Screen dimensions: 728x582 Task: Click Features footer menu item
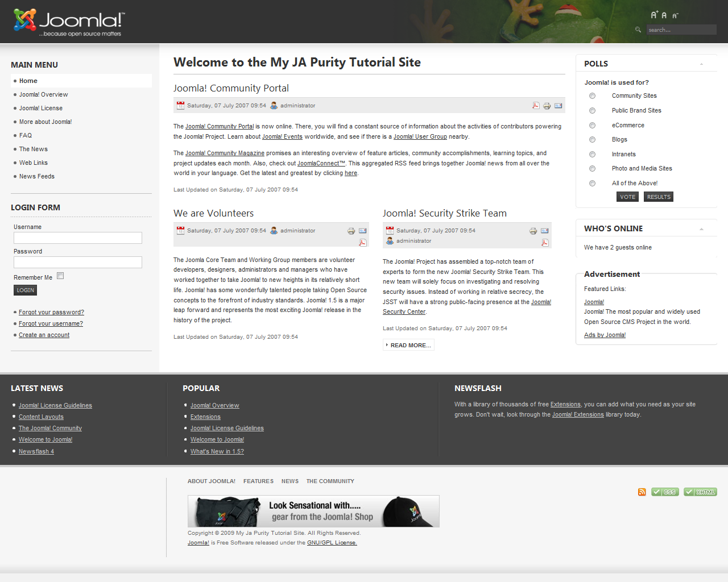click(258, 481)
